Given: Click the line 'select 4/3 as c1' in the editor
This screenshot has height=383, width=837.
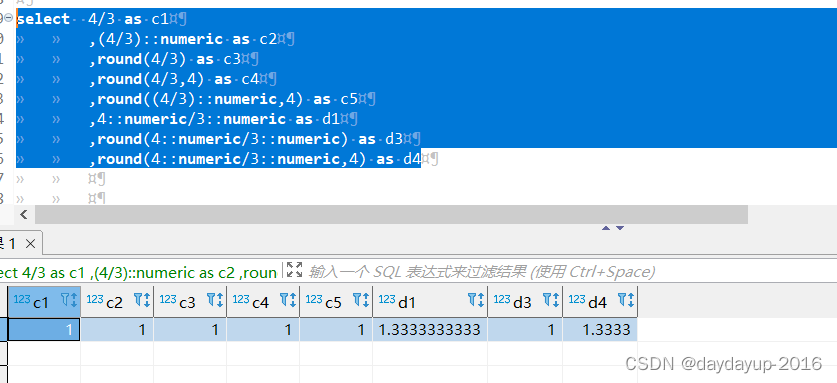Looking at the screenshot, I should pyautogui.click(x=93, y=19).
